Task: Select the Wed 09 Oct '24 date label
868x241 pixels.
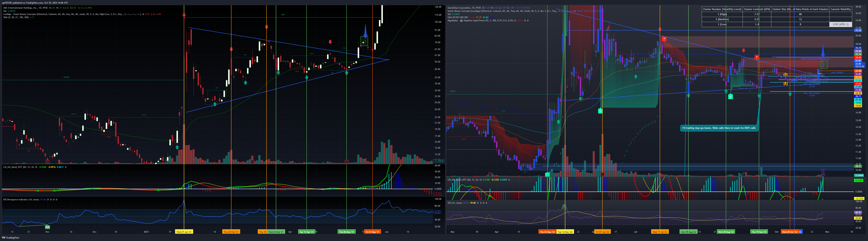Action: [790, 232]
